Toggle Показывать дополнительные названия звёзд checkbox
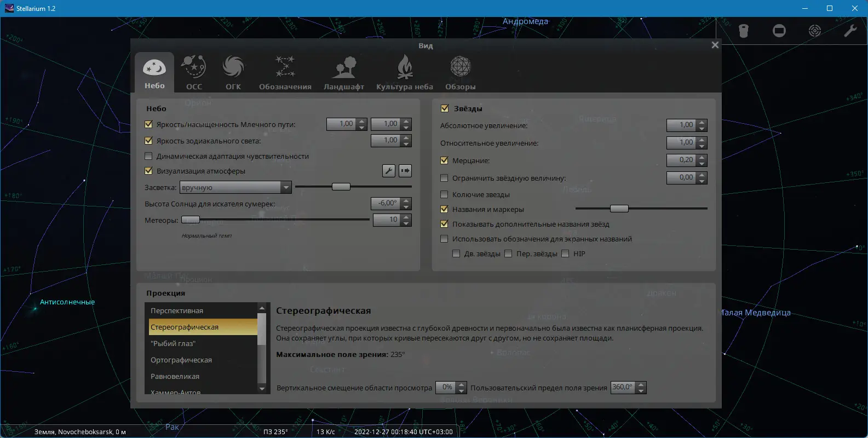Screen dimensions: 868x438 444,224
